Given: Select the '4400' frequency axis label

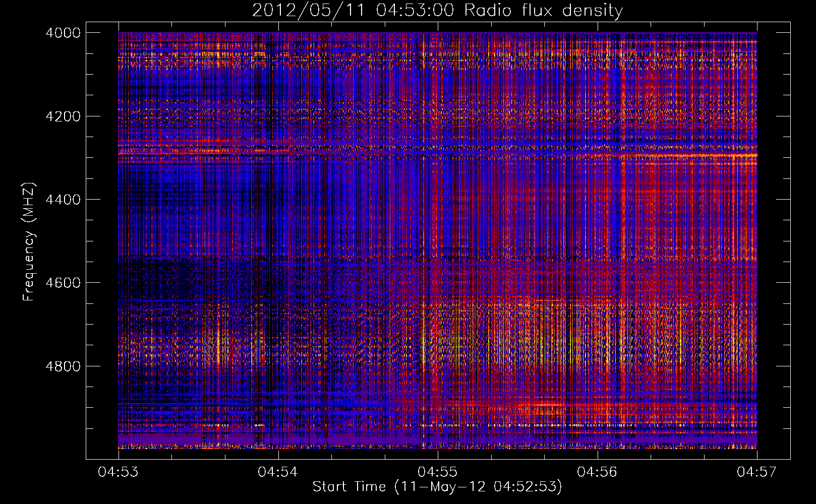Looking at the screenshot, I should pyautogui.click(x=63, y=200).
